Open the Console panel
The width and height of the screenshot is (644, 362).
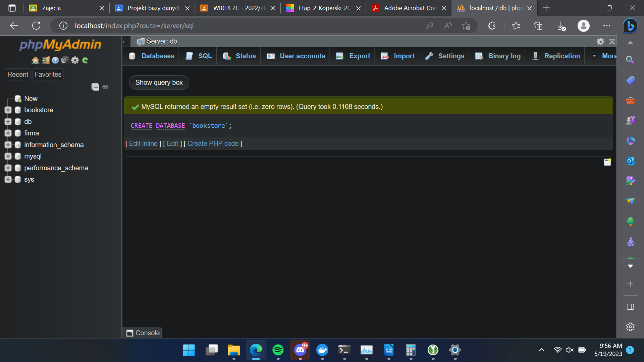[x=143, y=333]
